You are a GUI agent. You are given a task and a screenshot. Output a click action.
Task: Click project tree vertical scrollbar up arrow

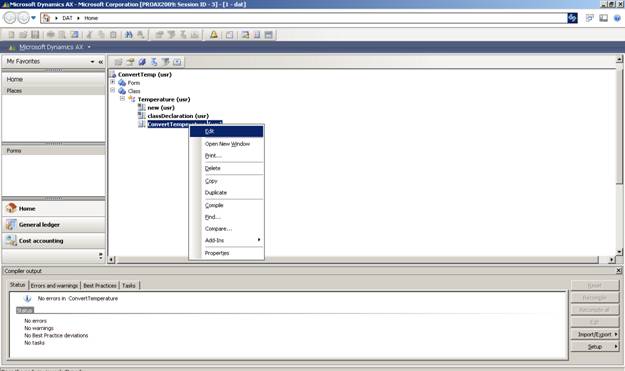point(619,59)
